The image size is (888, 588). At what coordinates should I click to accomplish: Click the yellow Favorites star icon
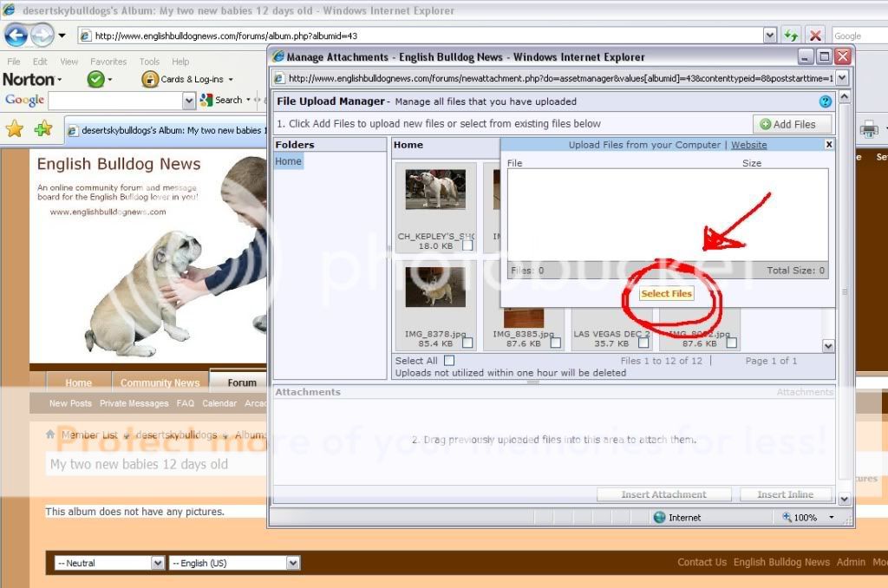15,129
